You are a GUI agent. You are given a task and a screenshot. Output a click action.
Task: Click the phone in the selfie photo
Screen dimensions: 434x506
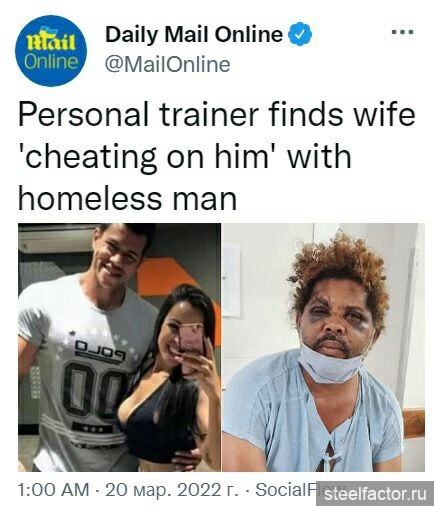(191, 338)
